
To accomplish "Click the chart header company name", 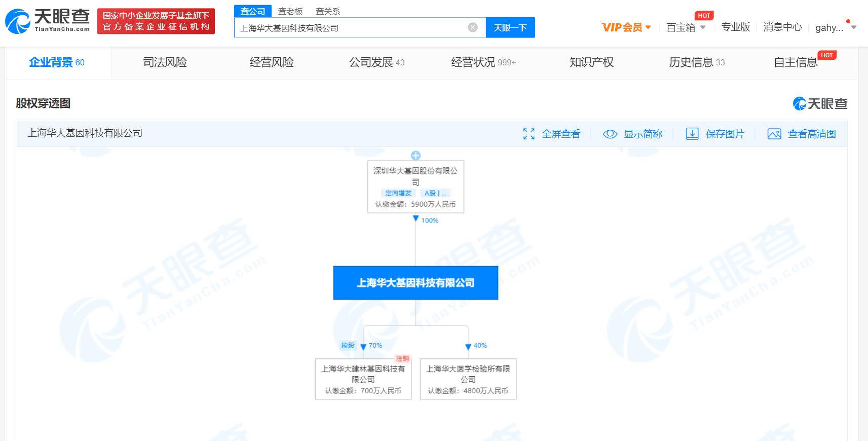I will point(85,133).
